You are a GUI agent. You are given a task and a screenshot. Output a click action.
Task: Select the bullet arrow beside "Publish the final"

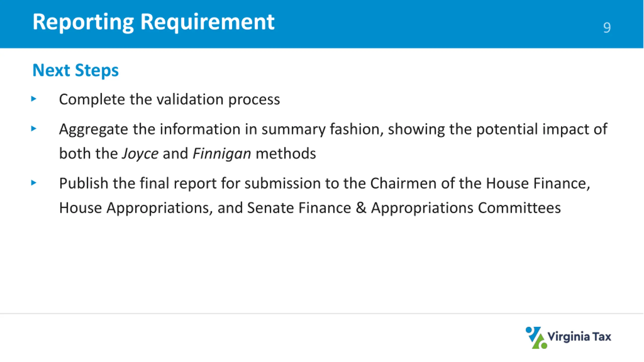(34, 183)
